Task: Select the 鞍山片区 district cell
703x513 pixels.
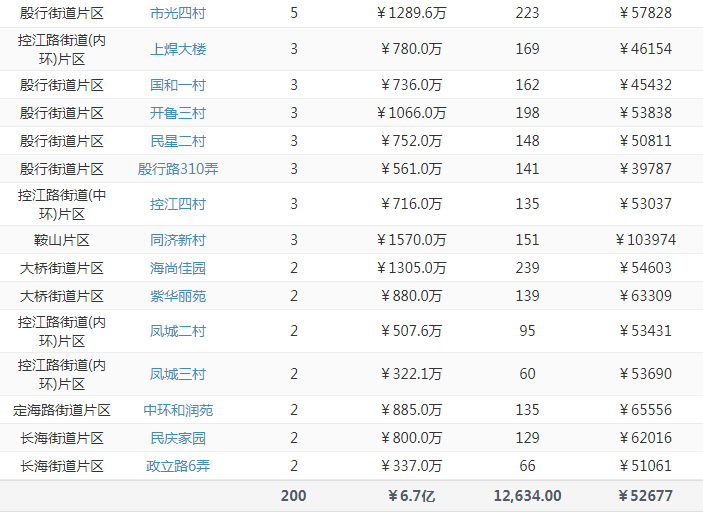Action: click(x=62, y=240)
